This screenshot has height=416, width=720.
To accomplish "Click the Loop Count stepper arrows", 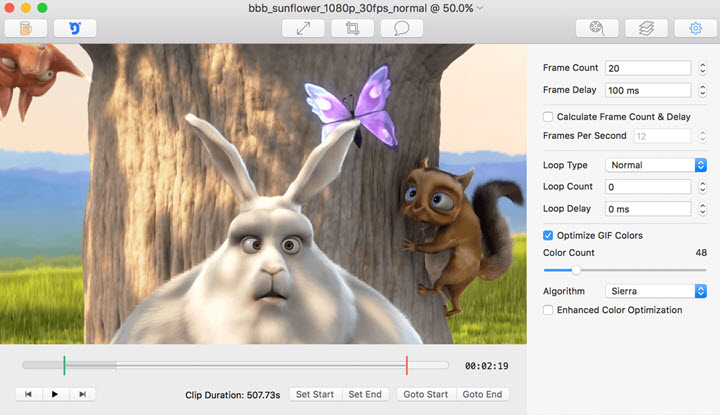I will 702,186.
